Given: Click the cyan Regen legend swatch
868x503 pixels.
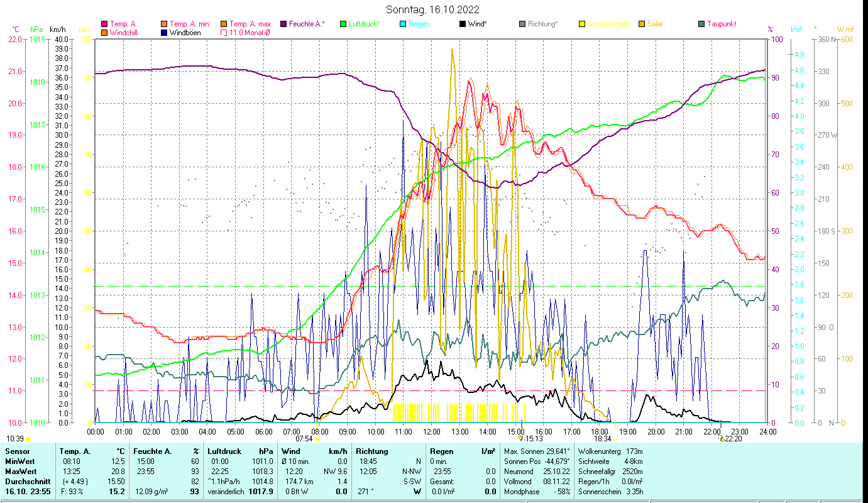Looking at the screenshot, I should 404,24.
